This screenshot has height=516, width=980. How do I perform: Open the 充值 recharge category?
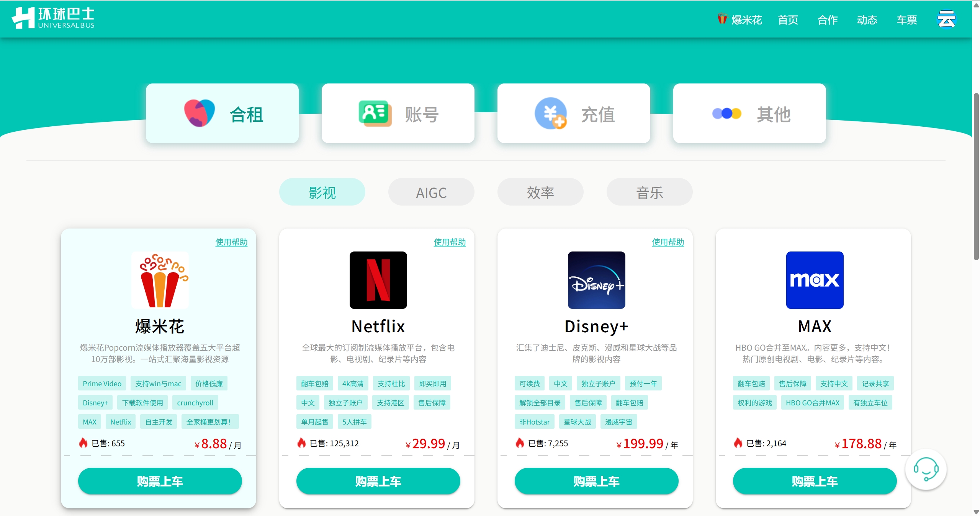(574, 114)
